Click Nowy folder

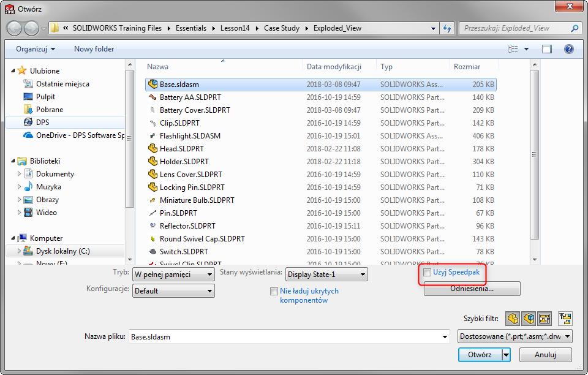point(94,49)
